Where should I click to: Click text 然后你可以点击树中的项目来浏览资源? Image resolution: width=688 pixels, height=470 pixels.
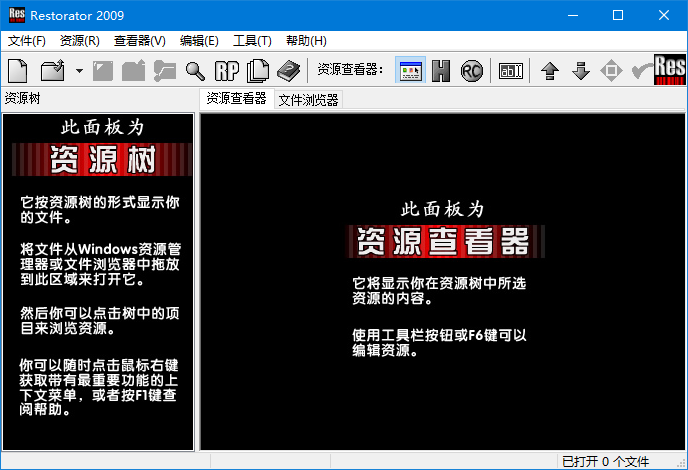click(100, 321)
